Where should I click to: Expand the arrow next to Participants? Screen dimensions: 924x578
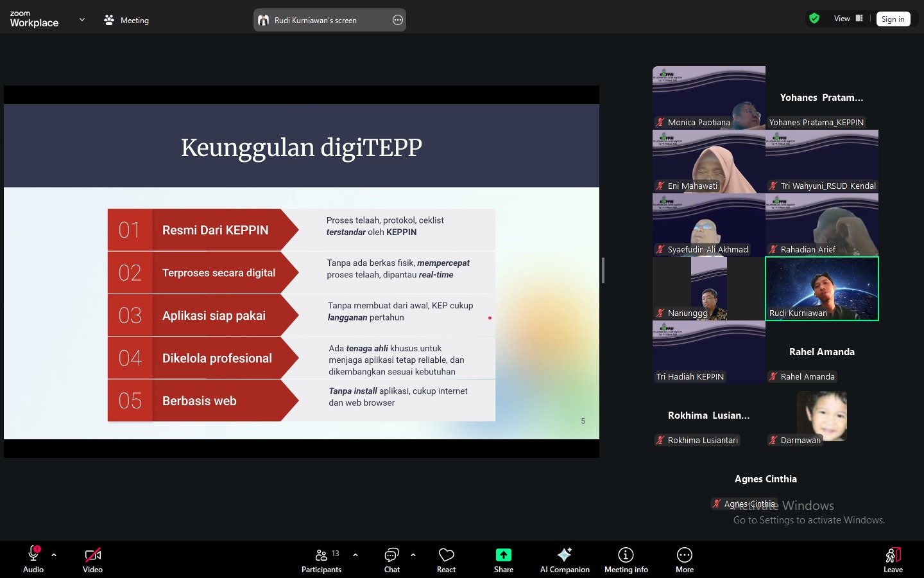pos(355,555)
